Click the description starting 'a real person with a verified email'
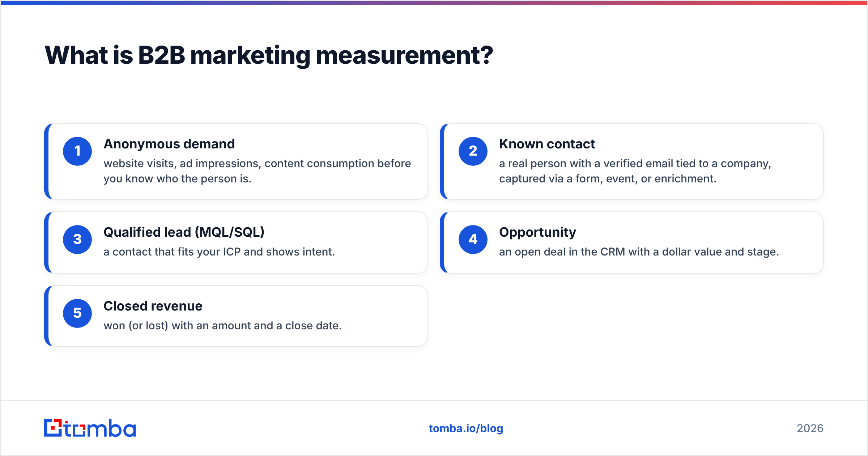The image size is (868, 456). tap(635, 171)
